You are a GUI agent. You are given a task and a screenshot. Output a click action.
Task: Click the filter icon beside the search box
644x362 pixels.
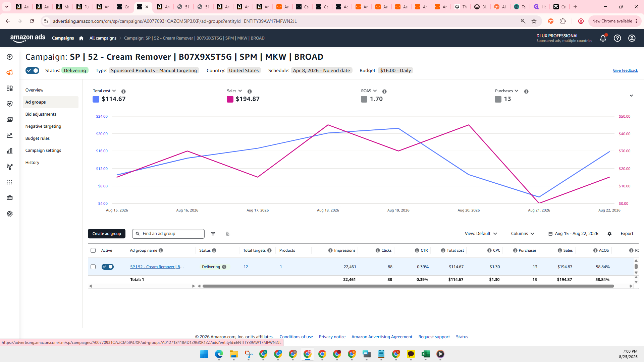pos(213,234)
